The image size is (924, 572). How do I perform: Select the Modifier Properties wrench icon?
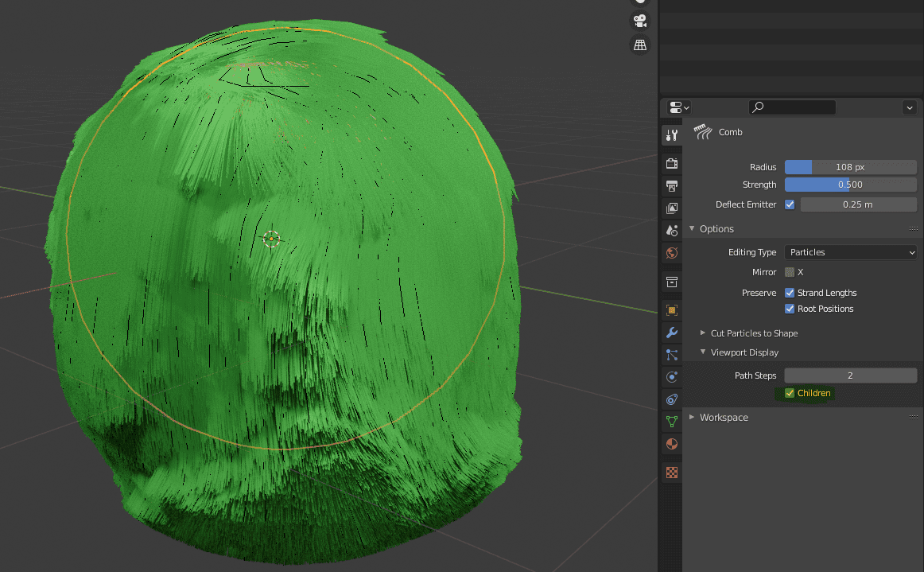671,332
